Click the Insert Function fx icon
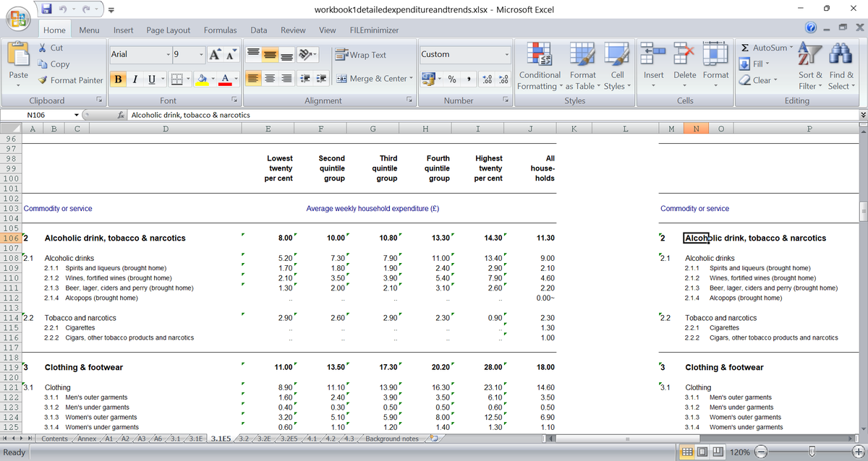 (x=122, y=115)
